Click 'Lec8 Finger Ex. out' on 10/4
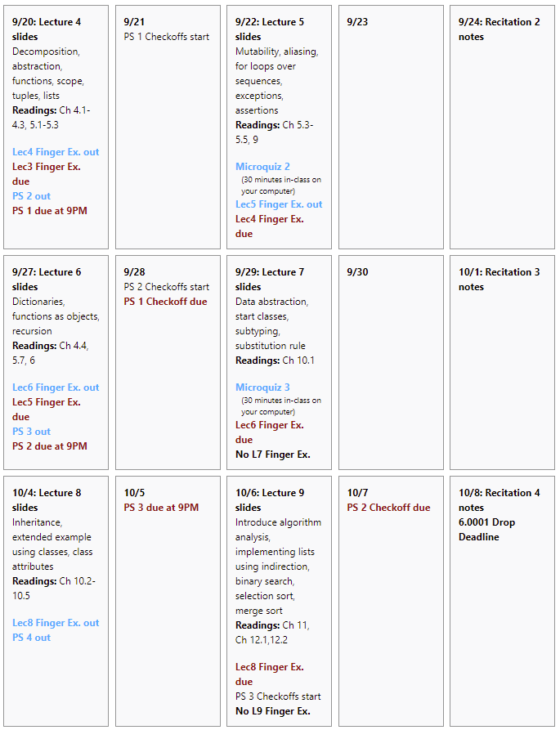Image resolution: width=560 pixels, height=730 pixels. click(x=56, y=623)
